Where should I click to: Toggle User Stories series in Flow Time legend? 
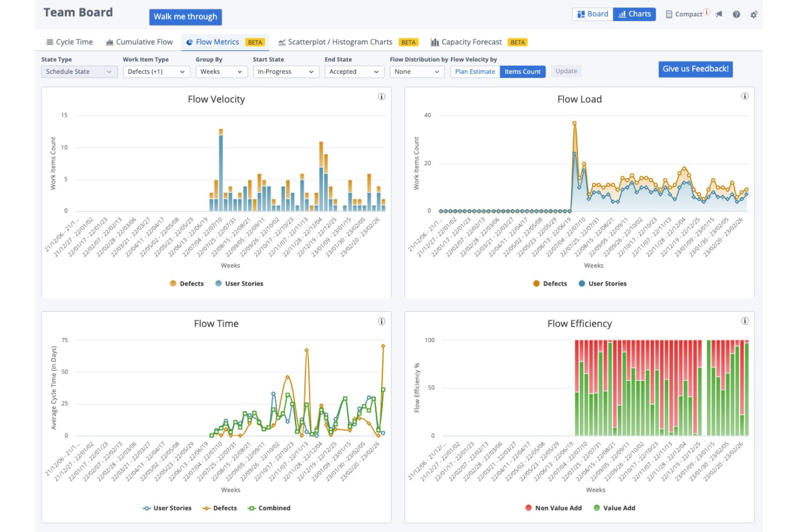pos(167,508)
